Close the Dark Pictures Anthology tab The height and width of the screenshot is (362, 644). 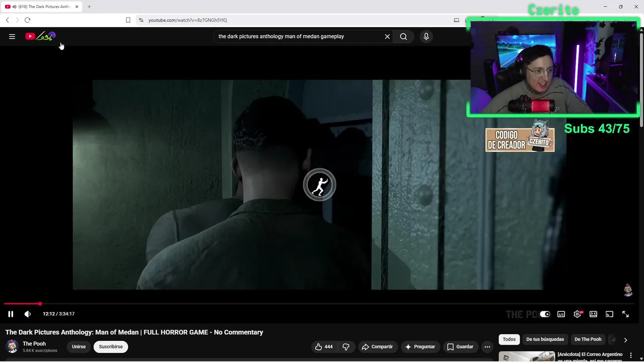(77, 7)
